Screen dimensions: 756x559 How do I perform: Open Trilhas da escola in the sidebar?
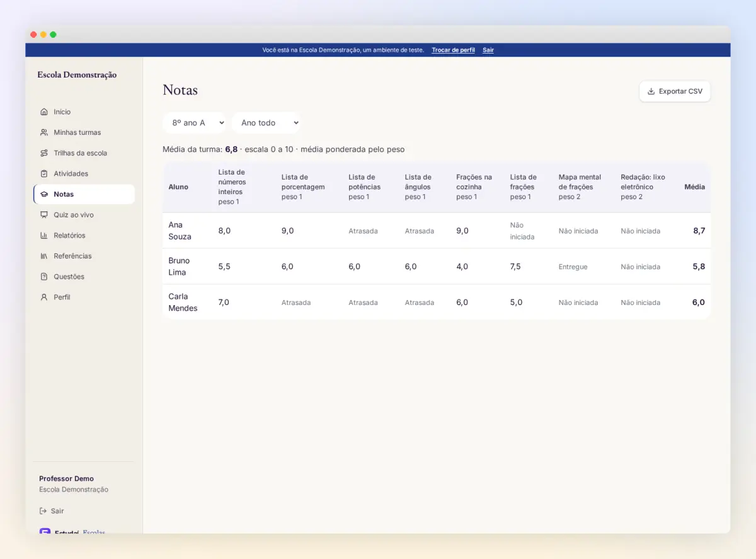[x=84, y=153]
